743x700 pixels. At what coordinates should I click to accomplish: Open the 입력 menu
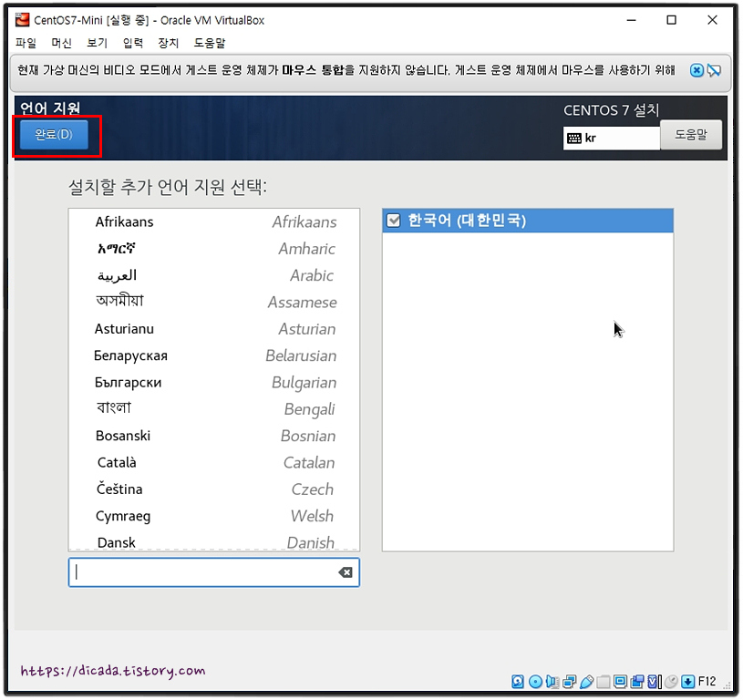click(x=133, y=43)
